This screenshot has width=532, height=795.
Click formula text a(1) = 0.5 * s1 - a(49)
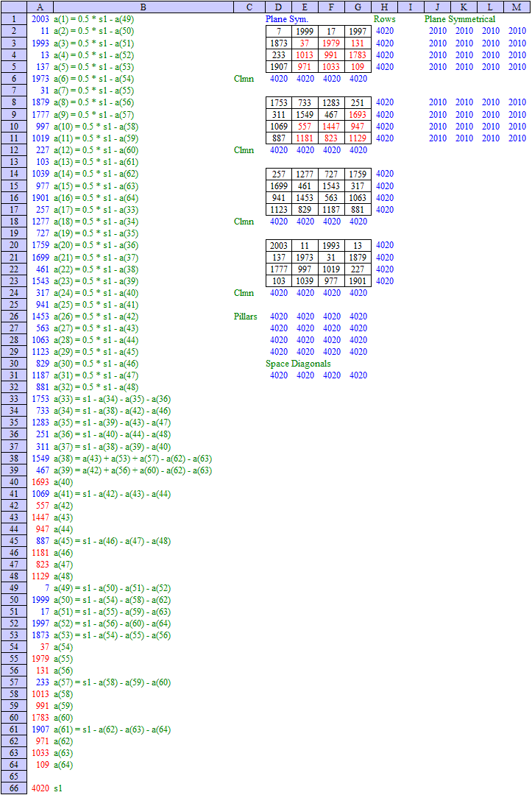(93, 18)
